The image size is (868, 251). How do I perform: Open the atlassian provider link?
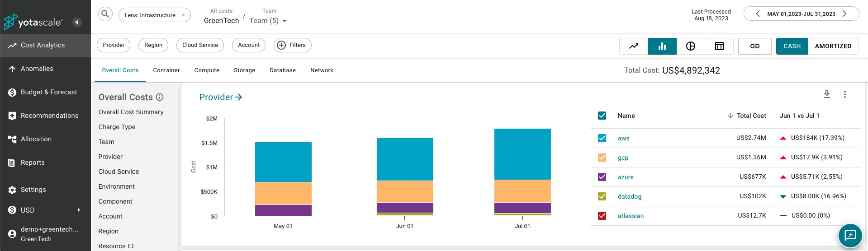631,216
